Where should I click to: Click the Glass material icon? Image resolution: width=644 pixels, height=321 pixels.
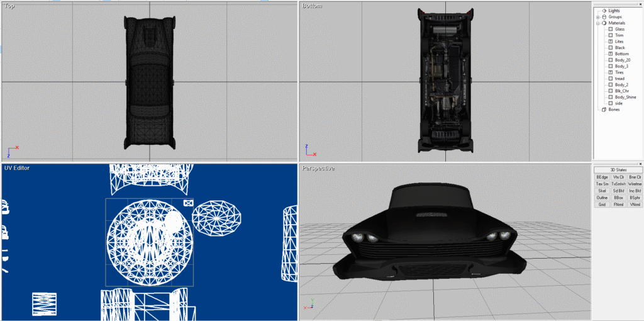(610, 29)
